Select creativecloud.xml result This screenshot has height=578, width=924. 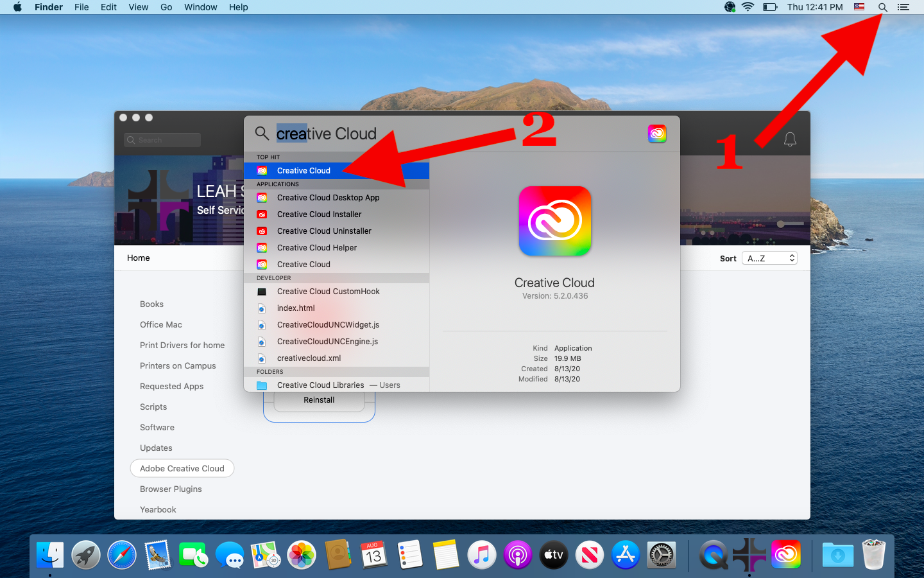coord(336,358)
